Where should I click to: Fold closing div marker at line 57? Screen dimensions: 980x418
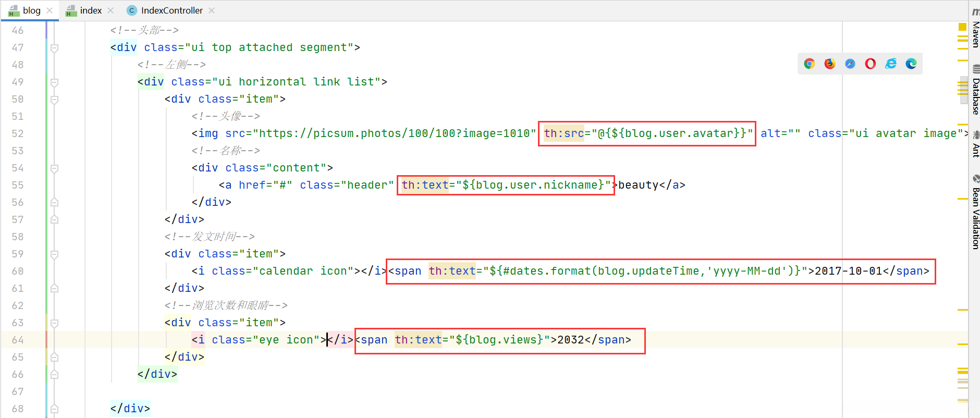[x=54, y=219]
